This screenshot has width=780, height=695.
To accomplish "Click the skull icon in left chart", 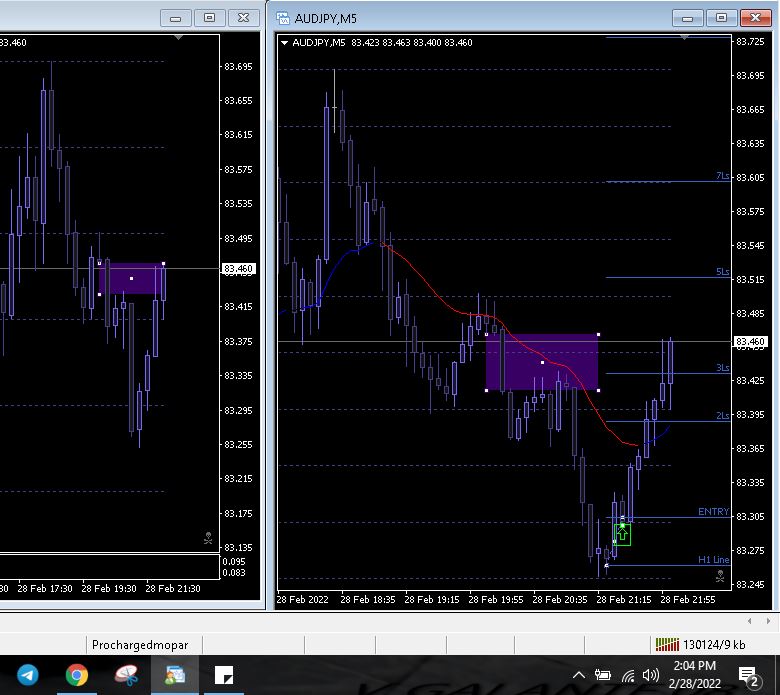I will [x=208, y=538].
